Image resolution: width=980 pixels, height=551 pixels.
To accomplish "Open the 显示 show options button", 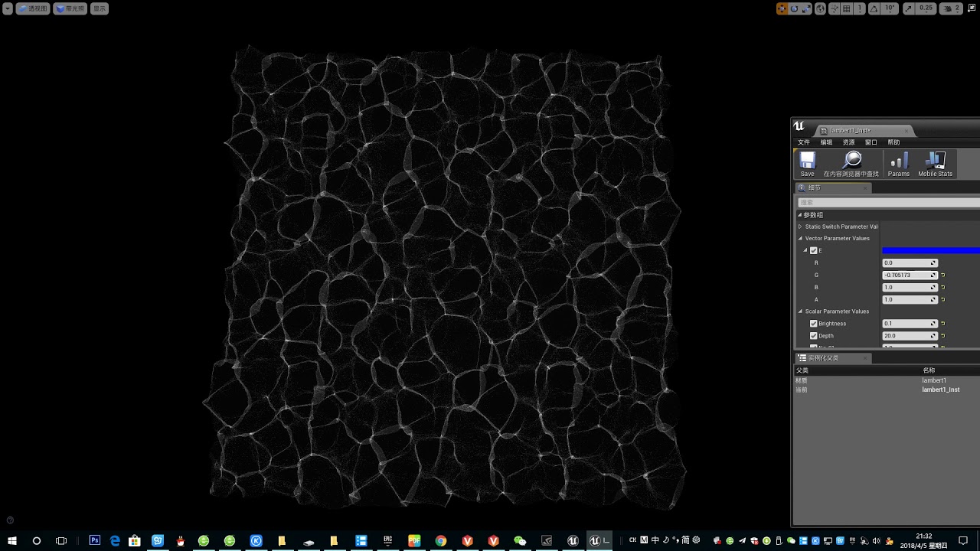I will pos(100,8).
